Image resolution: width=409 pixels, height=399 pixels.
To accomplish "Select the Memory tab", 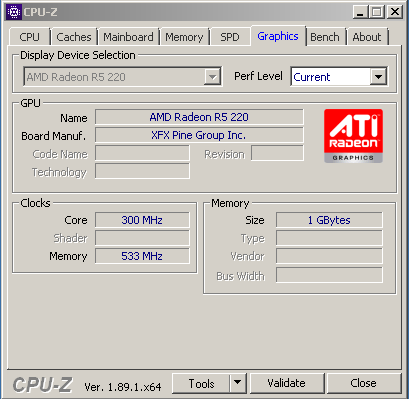I will 184,37.
